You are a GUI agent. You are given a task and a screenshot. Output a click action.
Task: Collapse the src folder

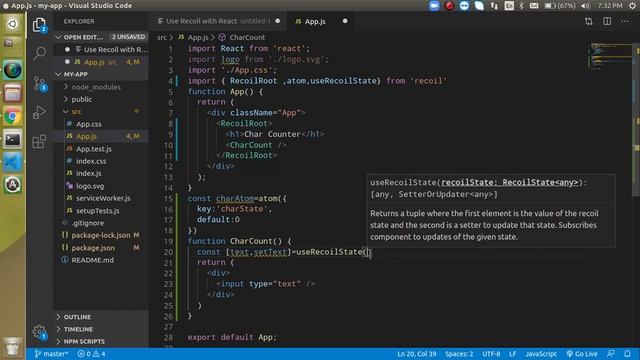[76, 111]
